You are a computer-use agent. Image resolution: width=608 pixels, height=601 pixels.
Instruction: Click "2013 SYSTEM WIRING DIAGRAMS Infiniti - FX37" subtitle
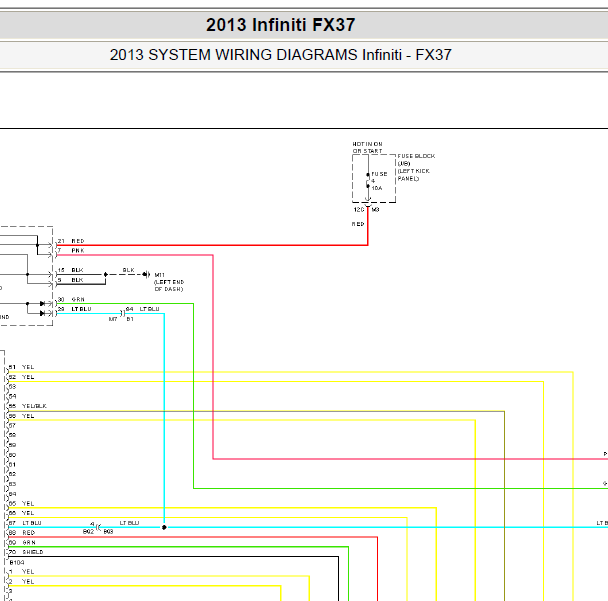(x=280, y=55)
